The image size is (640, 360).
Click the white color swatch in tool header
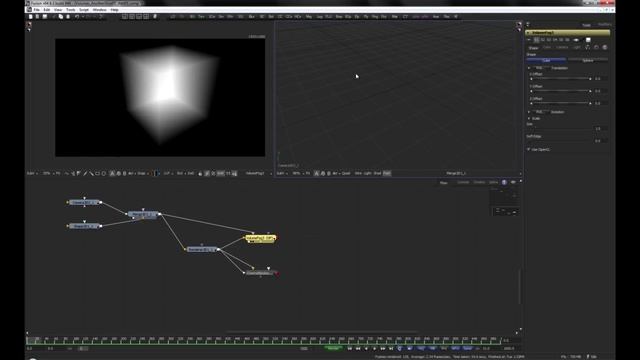click(x=588, y=40)
